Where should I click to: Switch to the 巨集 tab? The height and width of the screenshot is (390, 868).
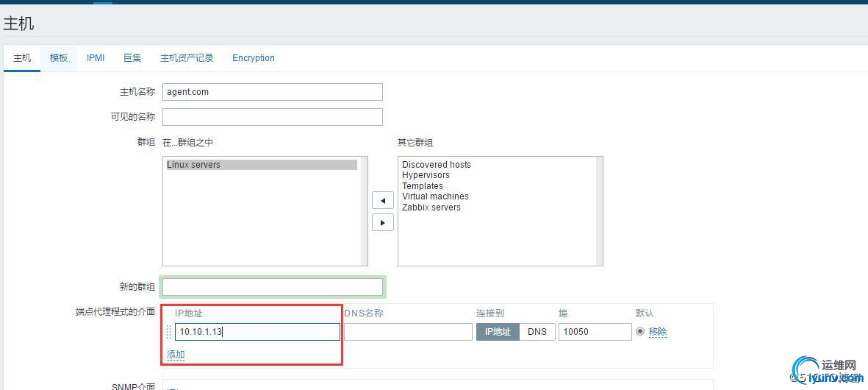click(132, 57)
